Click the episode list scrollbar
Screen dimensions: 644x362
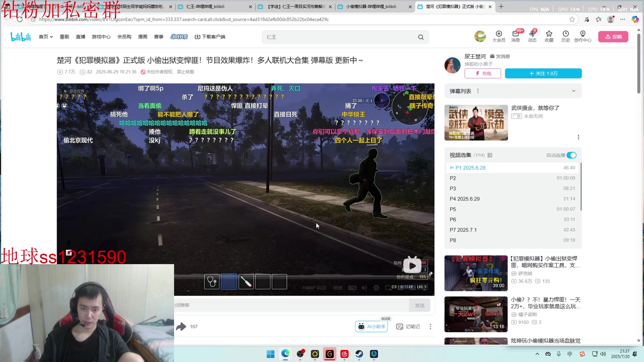(x=581, y=187)
